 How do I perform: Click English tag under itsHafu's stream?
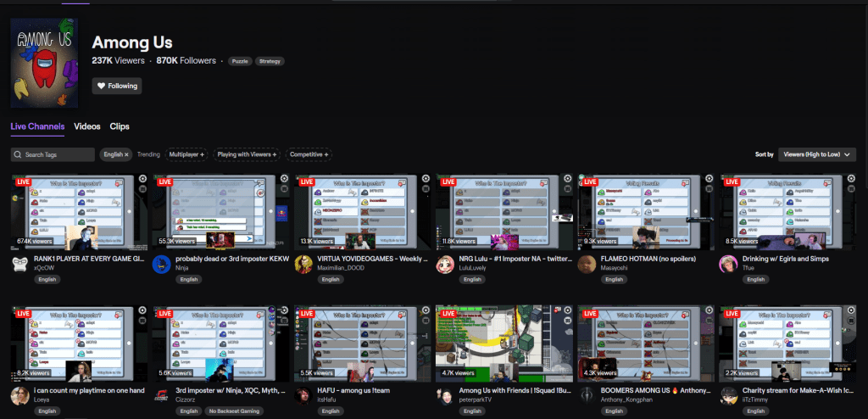pos(331,411)
